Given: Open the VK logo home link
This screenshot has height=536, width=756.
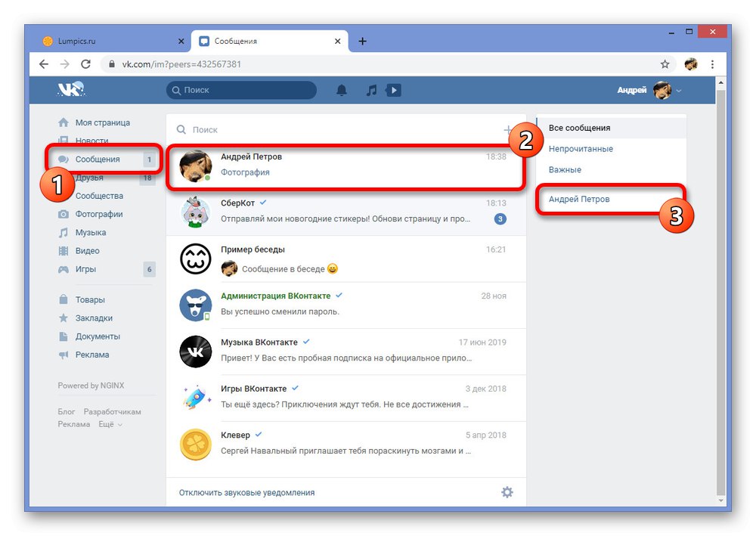Looking at the screenshot, I should pos(71,90).
